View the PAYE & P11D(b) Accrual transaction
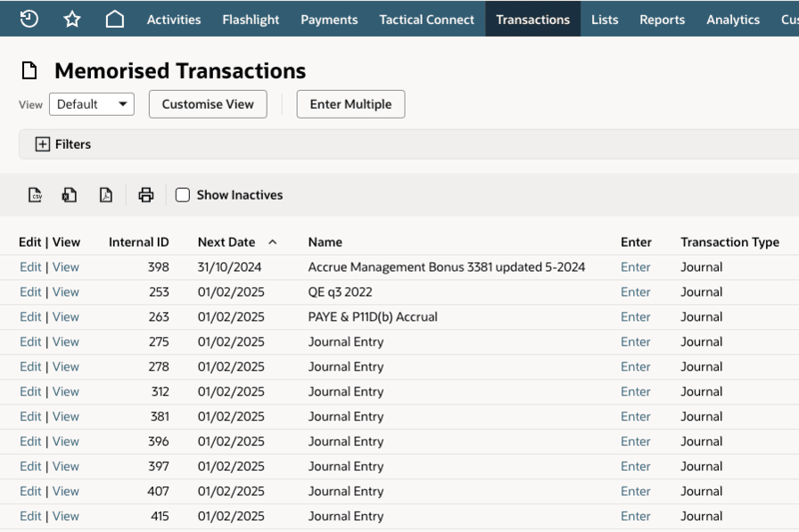This screenshot has width=799, height=532. pos(66,317)
